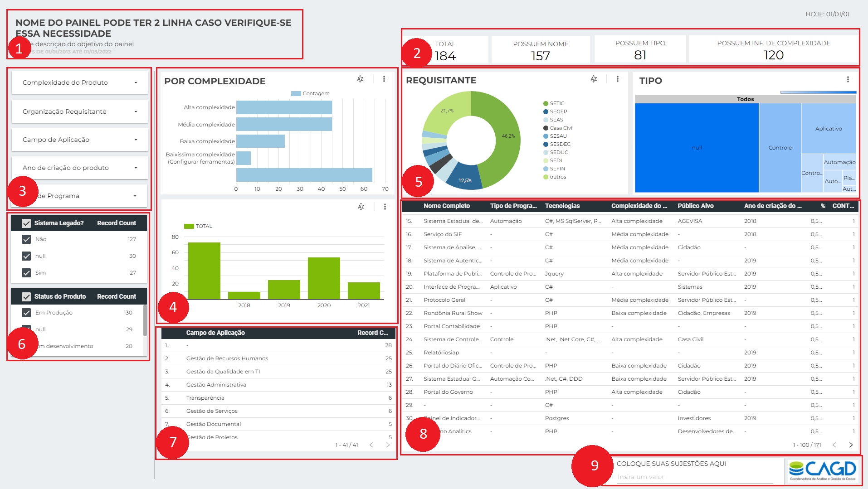This screenshot has width=868, height=489.
Task: Click the 2020 bar in yearly chart
Action: coord(324,278)
